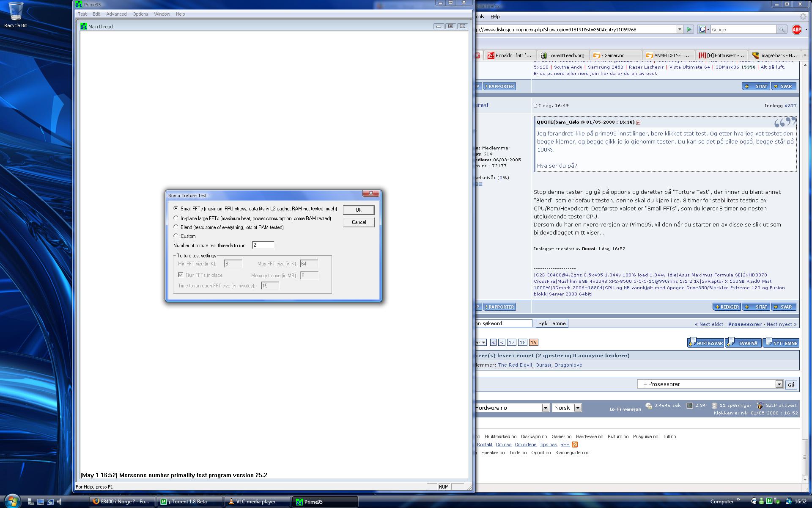Click REDIGER button on post 377
Screen dimensions: 812x508
point(727,307)
